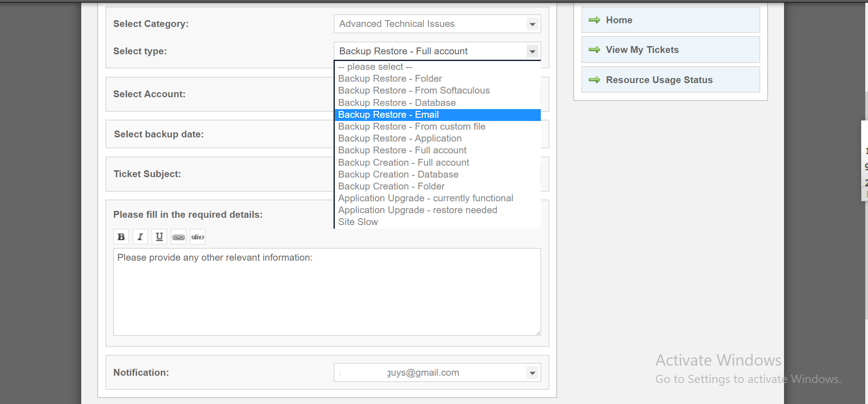
Task: Pick Application Upgrade - restore needed
Action: pyautogui.click(x=417, y=210)
